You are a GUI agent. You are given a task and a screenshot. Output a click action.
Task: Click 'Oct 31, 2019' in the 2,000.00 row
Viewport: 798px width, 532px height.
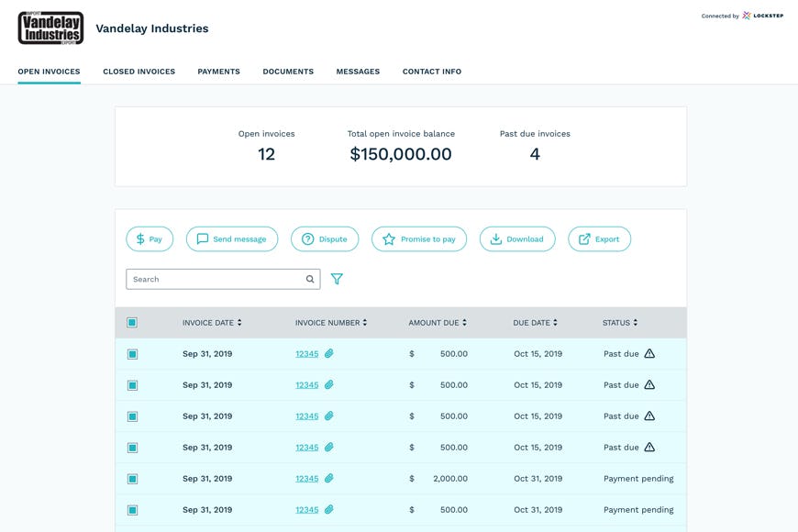click(x=538, y=479)
